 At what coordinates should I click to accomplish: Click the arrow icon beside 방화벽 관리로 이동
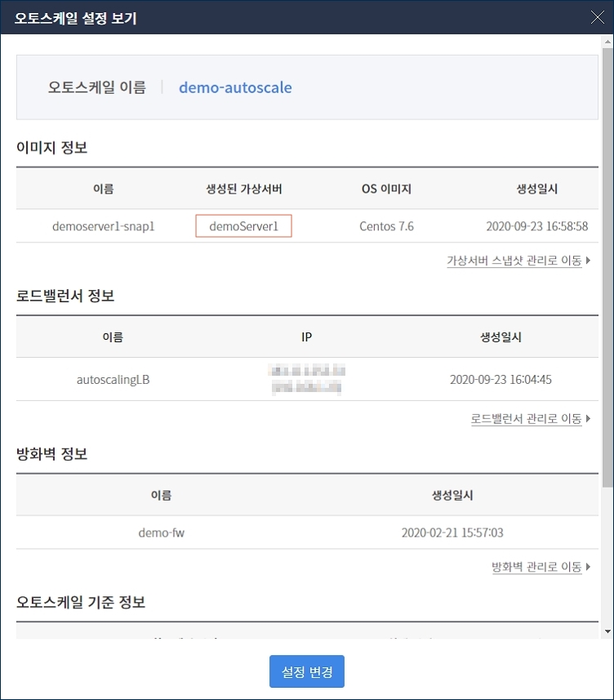click(x=589, y=566)
